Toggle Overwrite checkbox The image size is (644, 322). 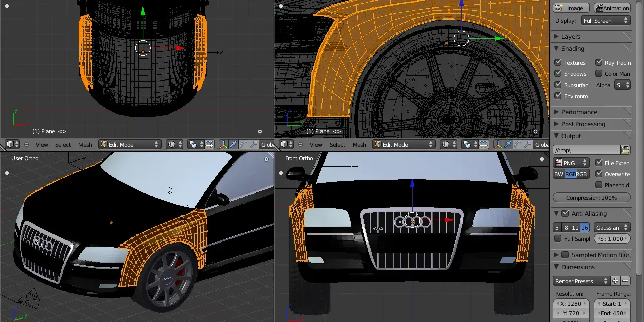tap(599, 174)
